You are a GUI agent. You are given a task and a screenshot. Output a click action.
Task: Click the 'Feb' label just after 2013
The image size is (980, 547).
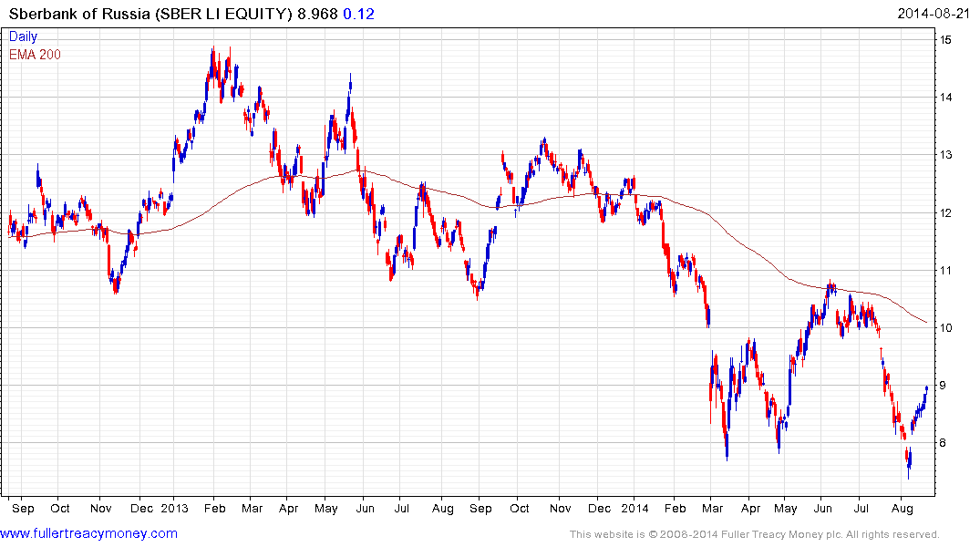tap(215, 508)
